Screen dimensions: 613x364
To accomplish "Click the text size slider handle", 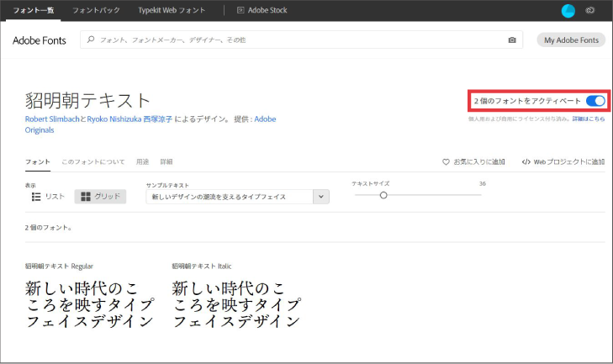I will (x=383, y=195).
